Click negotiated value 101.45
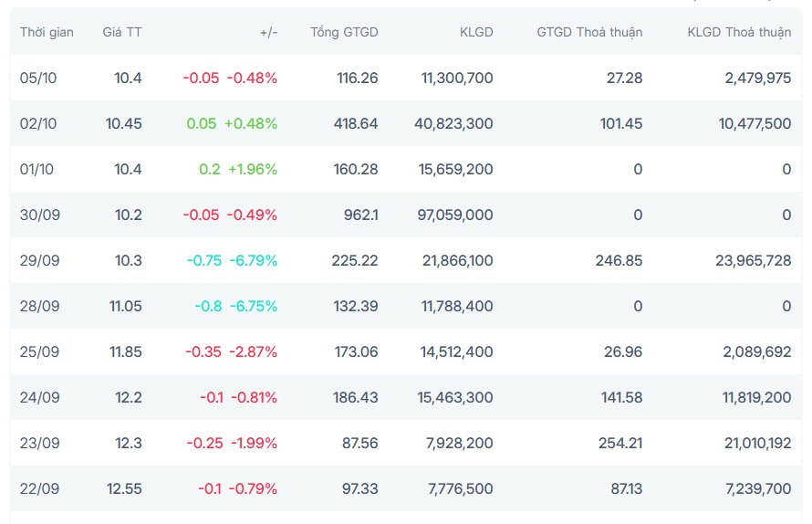The width and height of the screenshot is (812, 524). [x=621, y=123]
